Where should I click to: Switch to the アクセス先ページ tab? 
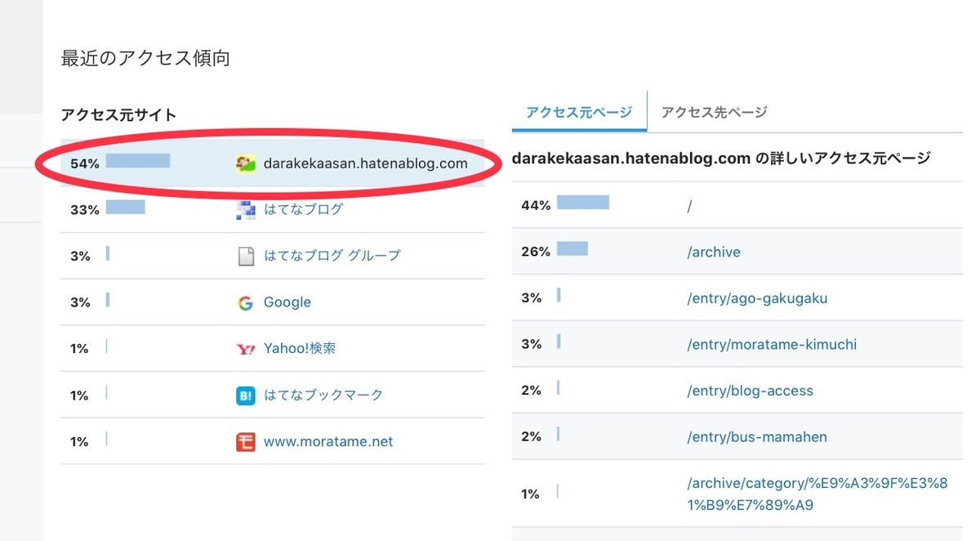[715, 112]
